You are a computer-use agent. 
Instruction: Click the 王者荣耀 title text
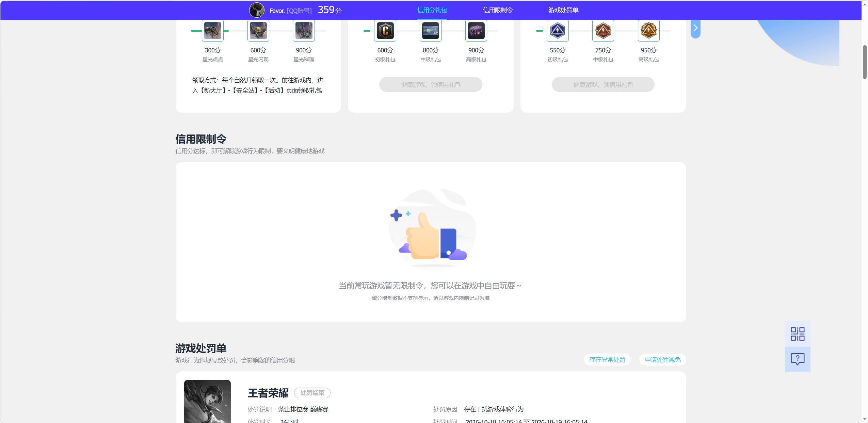pos(268,393)
